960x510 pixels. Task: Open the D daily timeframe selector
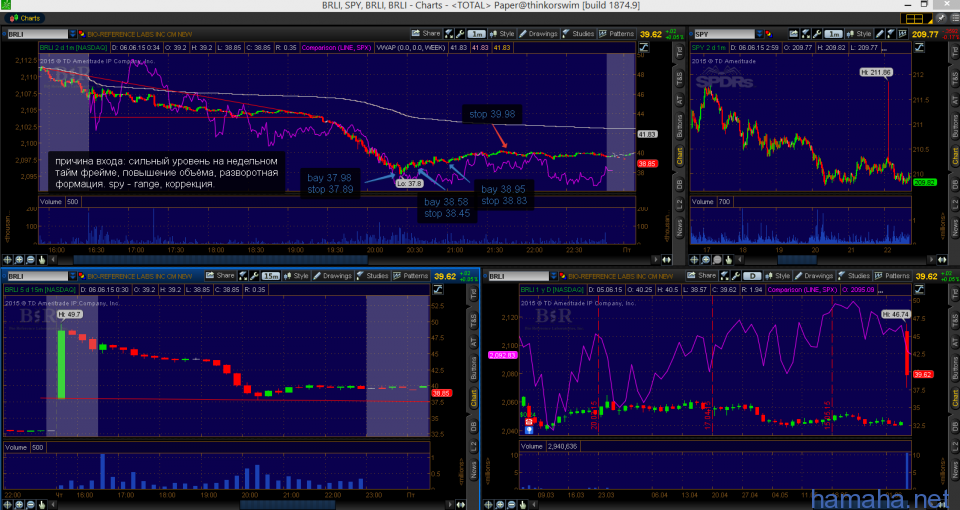pos(753,276)
